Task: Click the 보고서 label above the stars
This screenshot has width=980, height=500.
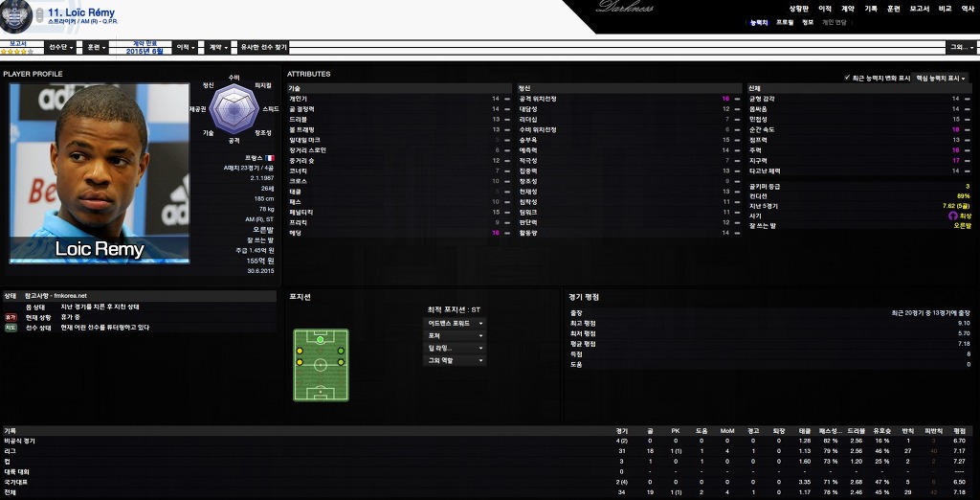Action: tap(17, 43)
